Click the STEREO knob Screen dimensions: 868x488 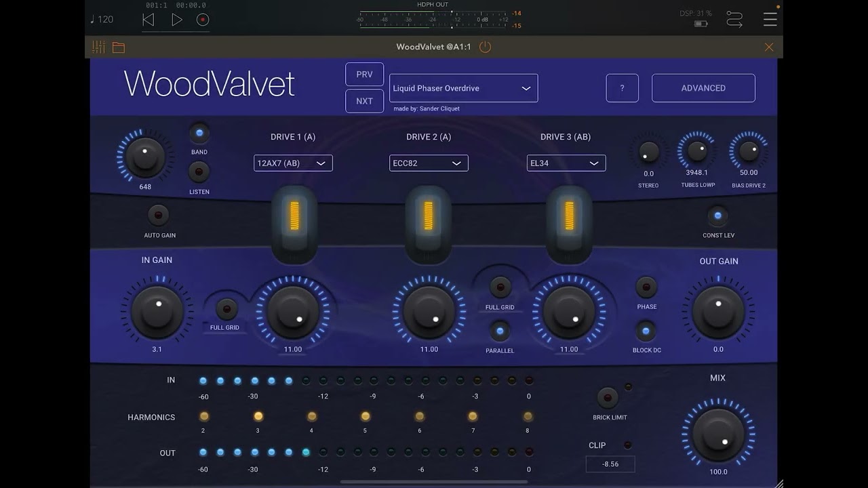[648, 152]
